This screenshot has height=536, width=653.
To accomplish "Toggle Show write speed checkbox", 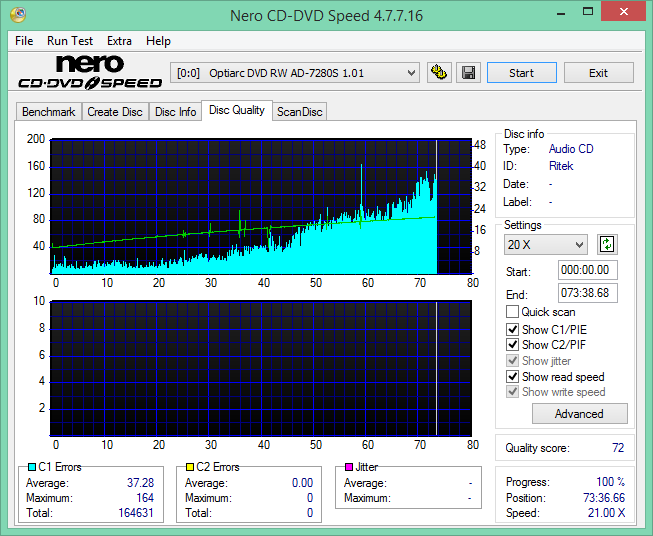I will (512, 392).
